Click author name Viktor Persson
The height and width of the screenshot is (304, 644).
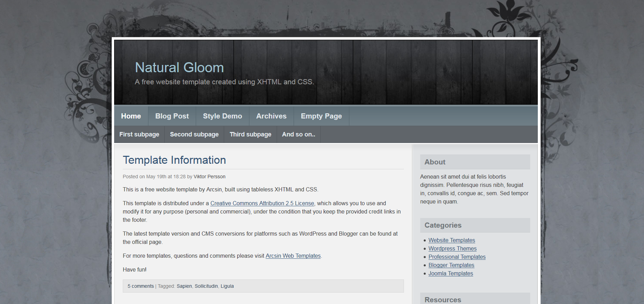[209, 177]
